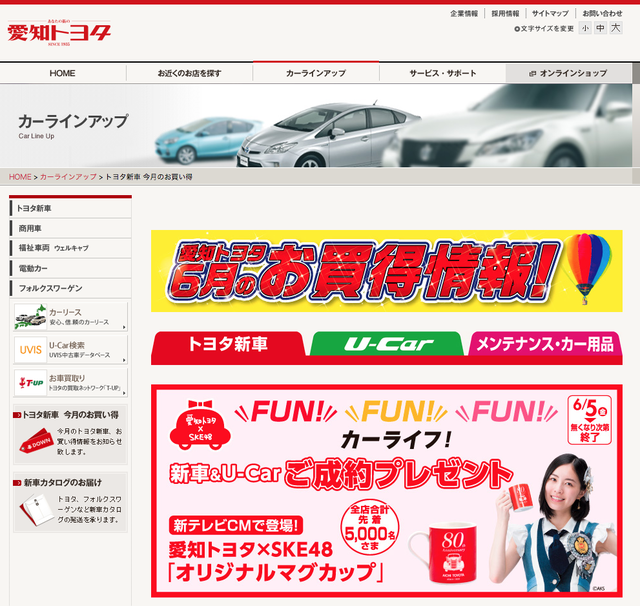Open お近くのお店を探す menu item
Screen dimensions: 640x606
pyautogui.click(x=189, y=73)
